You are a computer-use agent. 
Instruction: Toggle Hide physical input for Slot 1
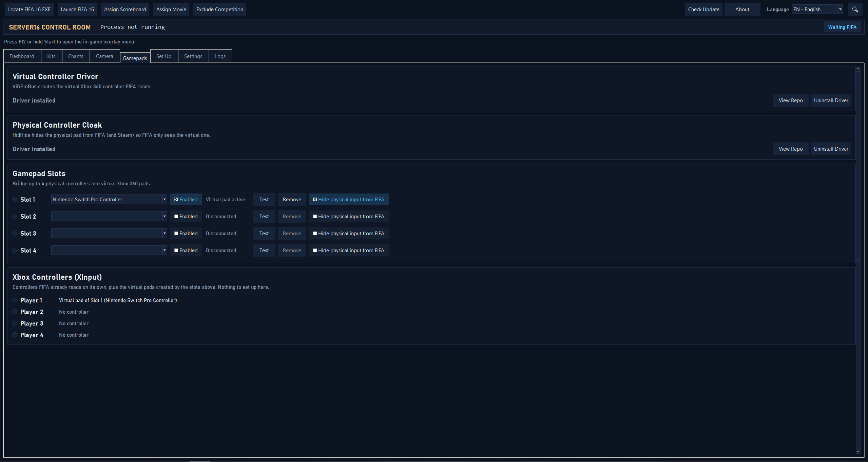(348, 200)
